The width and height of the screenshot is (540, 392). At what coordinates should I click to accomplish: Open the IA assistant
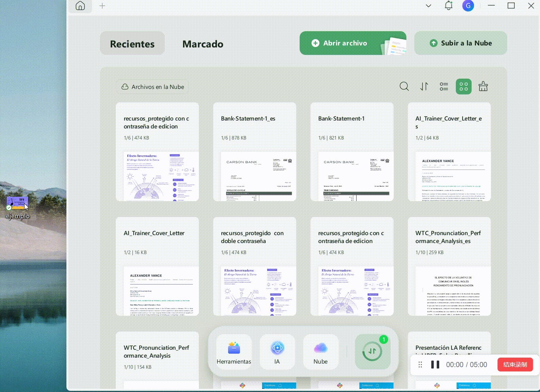coord(277,352)
